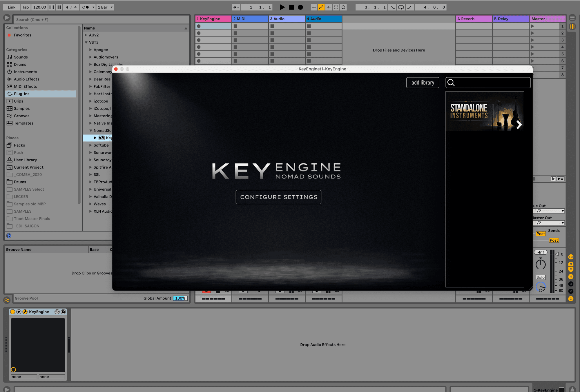Expand the AUv2 folder
This screenshot has width=580, height=392.
[86, 35]
